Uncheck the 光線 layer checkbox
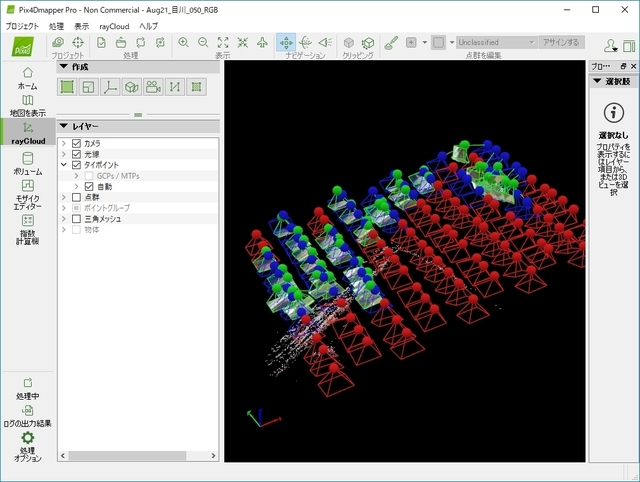Viewport: 640px width, 482px height. pyautogui.click(x=76, y=154)
